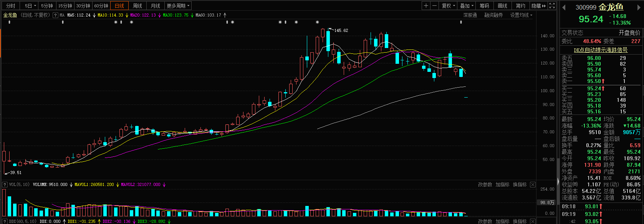Click low price label 39.51 on chart
The image size is (644, 224).
point(16,173)
